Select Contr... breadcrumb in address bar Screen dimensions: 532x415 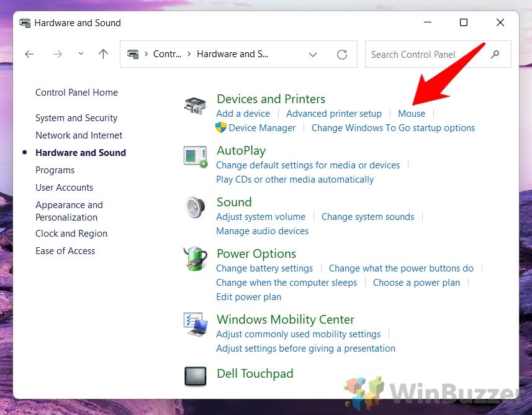[167, 54]
